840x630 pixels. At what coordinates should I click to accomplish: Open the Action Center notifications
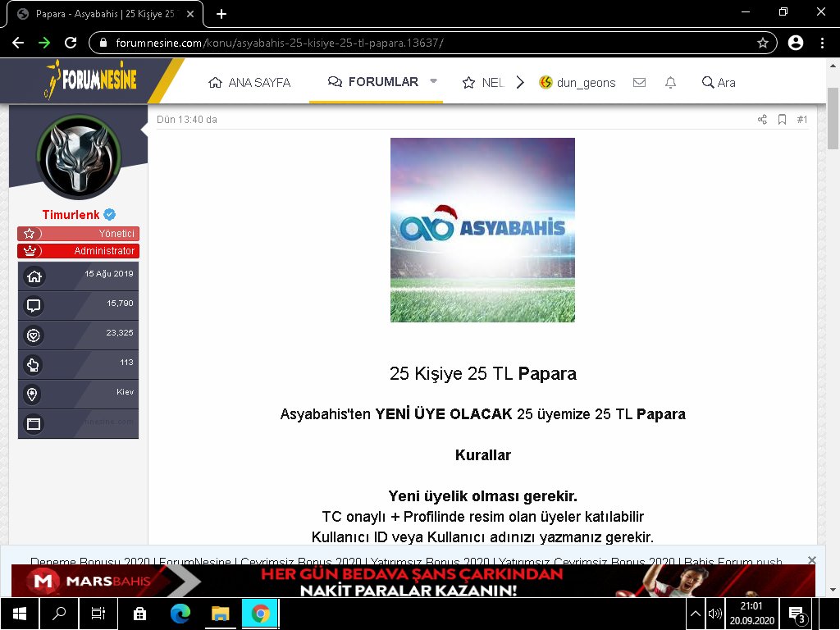pyautogui.click(x=797, y=614)
